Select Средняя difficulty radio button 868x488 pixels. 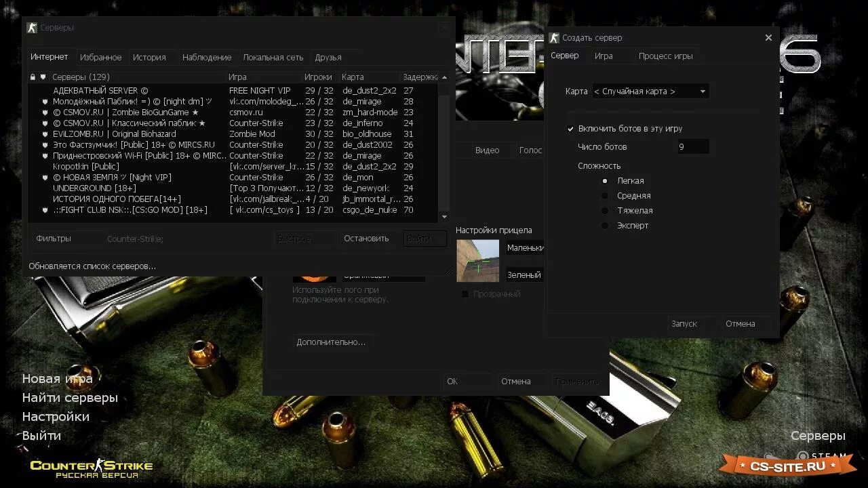tap(605, 196)
